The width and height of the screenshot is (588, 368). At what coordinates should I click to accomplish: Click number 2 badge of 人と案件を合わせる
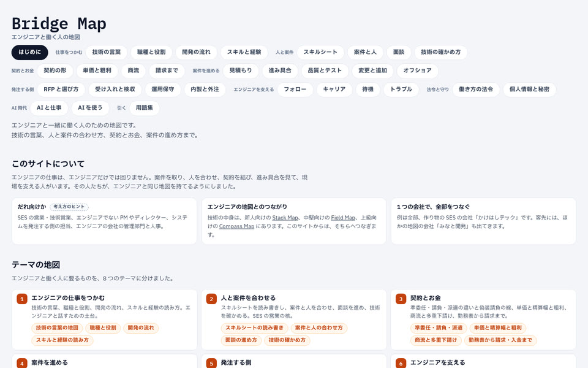click(x=211, y=299)
